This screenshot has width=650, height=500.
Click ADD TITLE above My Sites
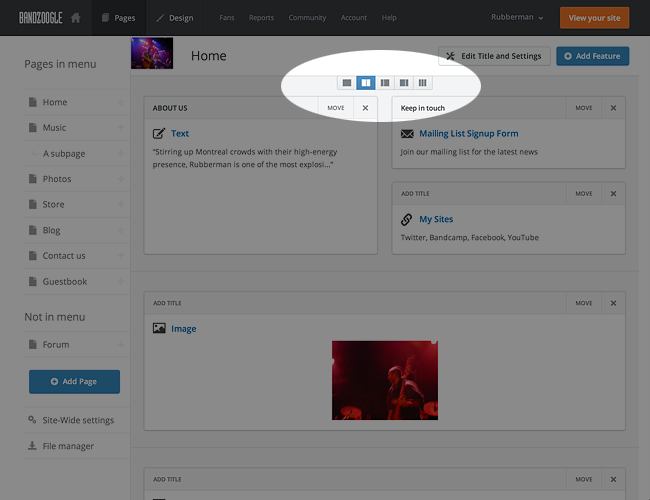click(x=415, y=194)
